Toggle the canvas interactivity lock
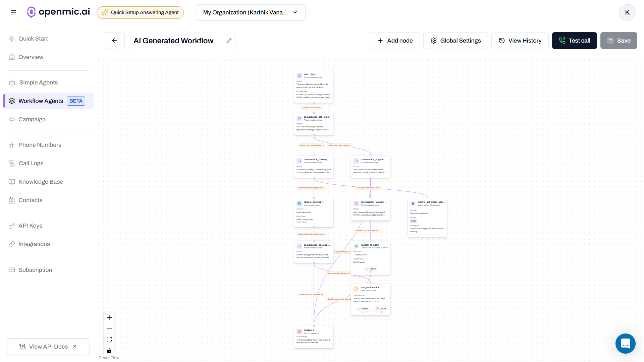 109,351
